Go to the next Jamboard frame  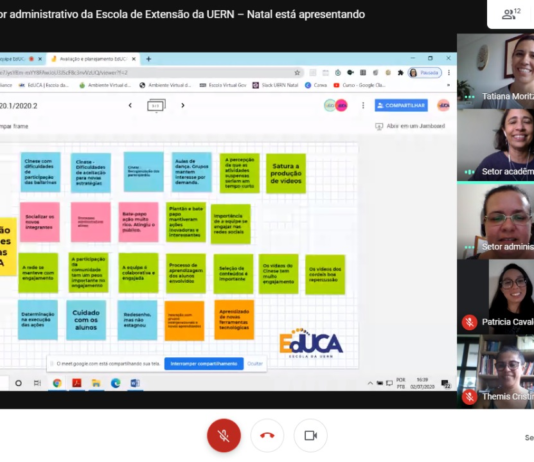click(183, 106)
